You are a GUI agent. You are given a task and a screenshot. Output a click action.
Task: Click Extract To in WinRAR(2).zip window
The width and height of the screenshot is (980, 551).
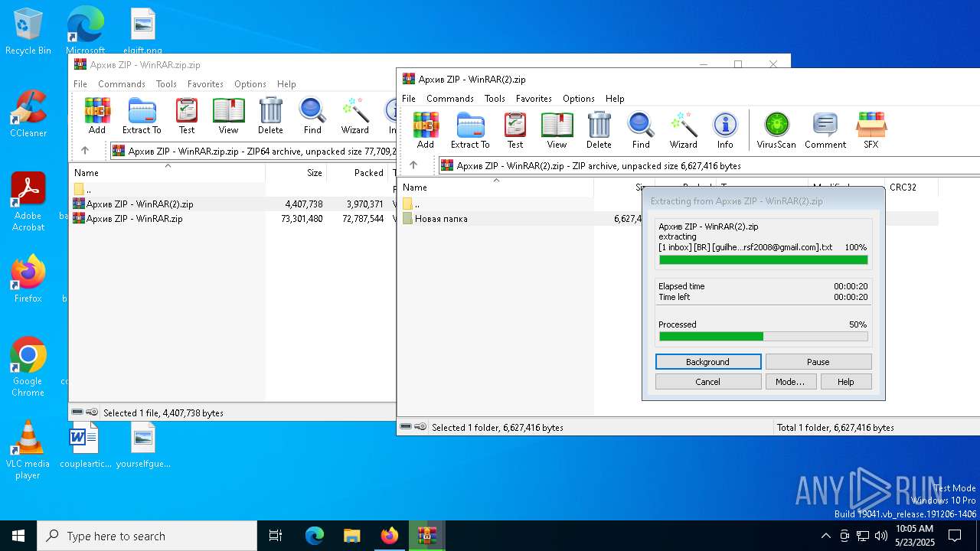coord(470,130)
